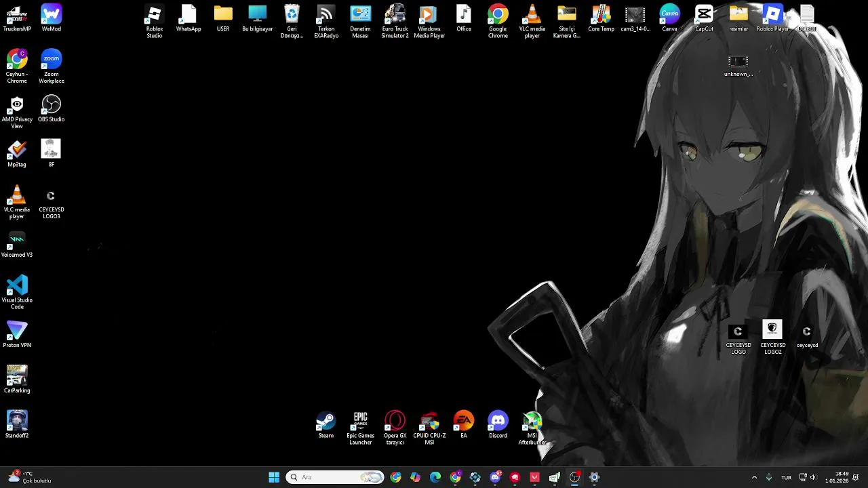Open the weather widget Çok bulutlu
The height and width of the screenshot is (488, 868).
click(x=31, y=477)
